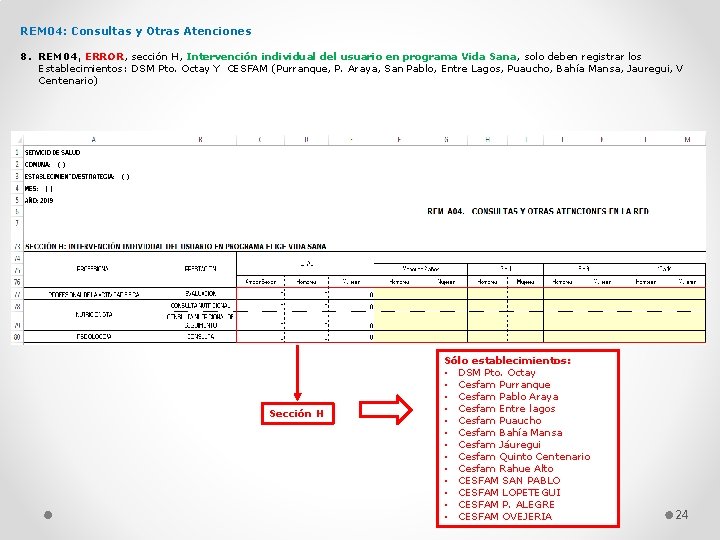Click the slide page number 24
The image size is (720, 540).
tap(682, 515)
